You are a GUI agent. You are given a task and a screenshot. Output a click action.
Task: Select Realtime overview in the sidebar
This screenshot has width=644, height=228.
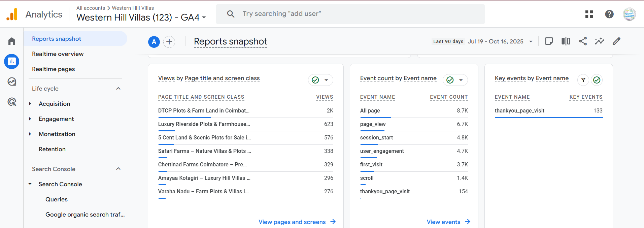[58, 54]
